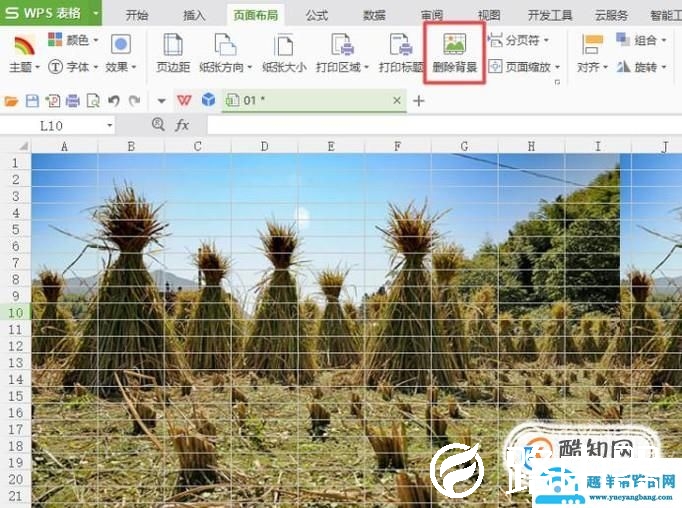Click the fx insert function button

[x=182, y=125]
